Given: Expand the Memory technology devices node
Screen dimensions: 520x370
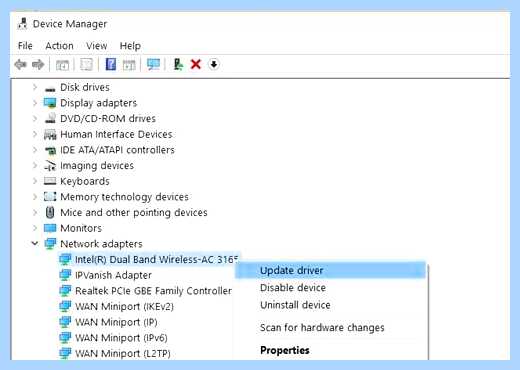Looking at the screenshot, I should click(x=35, y=197).
